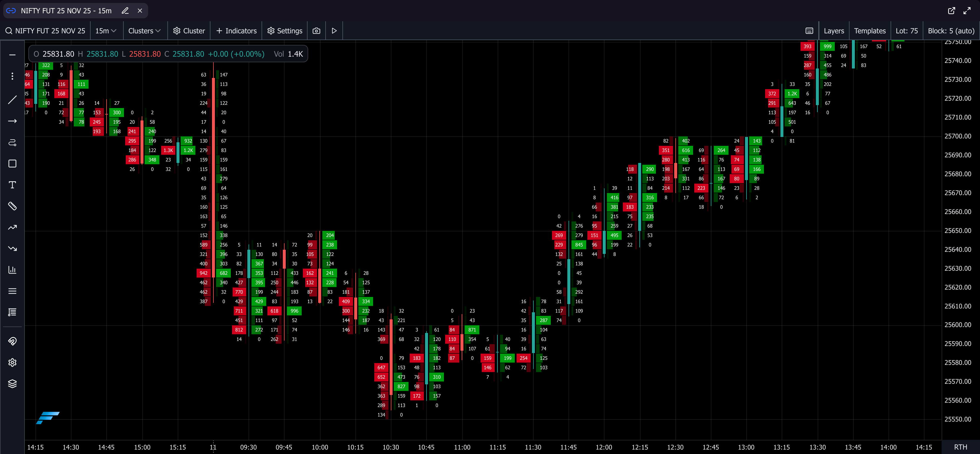980x454 pixels.
Task: Open the three-dot more options icon
Action: 13,76
